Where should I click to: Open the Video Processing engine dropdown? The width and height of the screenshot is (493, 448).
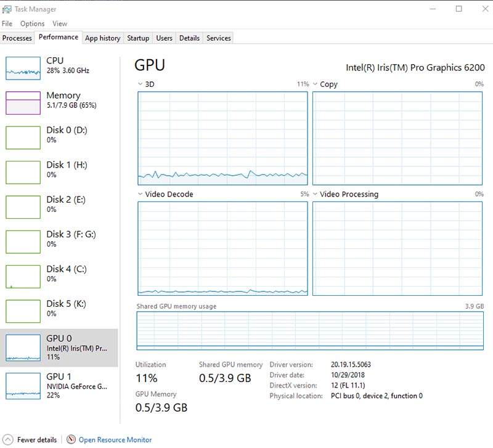click(x=315, y=194)
